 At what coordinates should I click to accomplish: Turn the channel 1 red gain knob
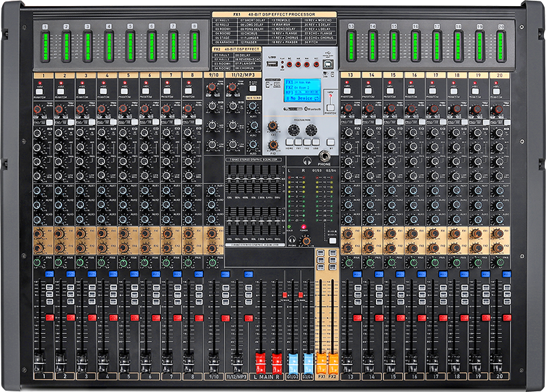pyautogui.click(x=38, y=108)
